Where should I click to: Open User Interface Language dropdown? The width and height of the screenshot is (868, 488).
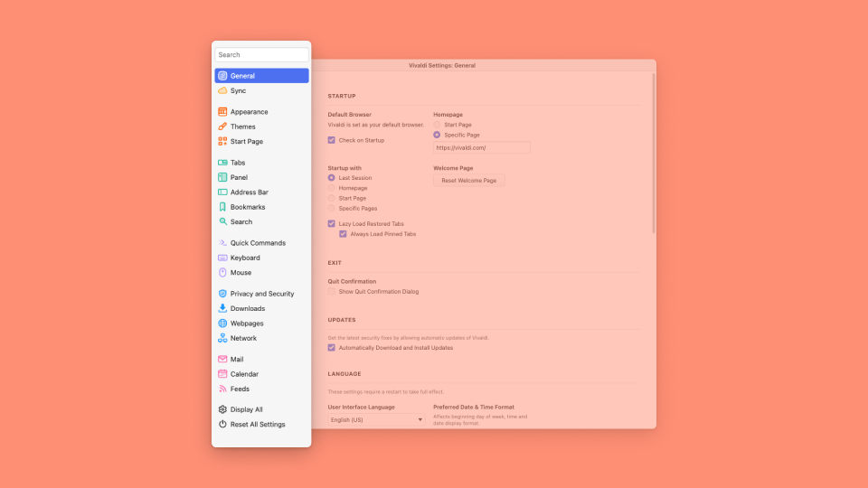376,420
